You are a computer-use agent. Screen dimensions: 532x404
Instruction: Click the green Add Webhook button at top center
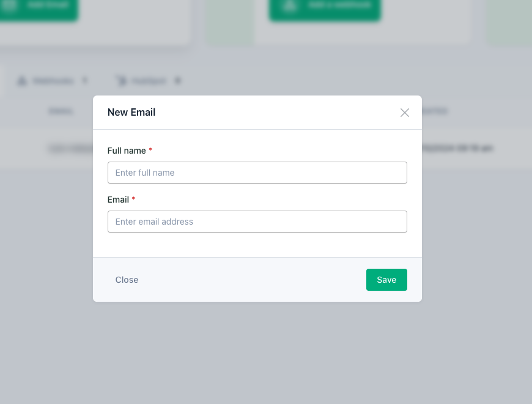coord(324,6)
